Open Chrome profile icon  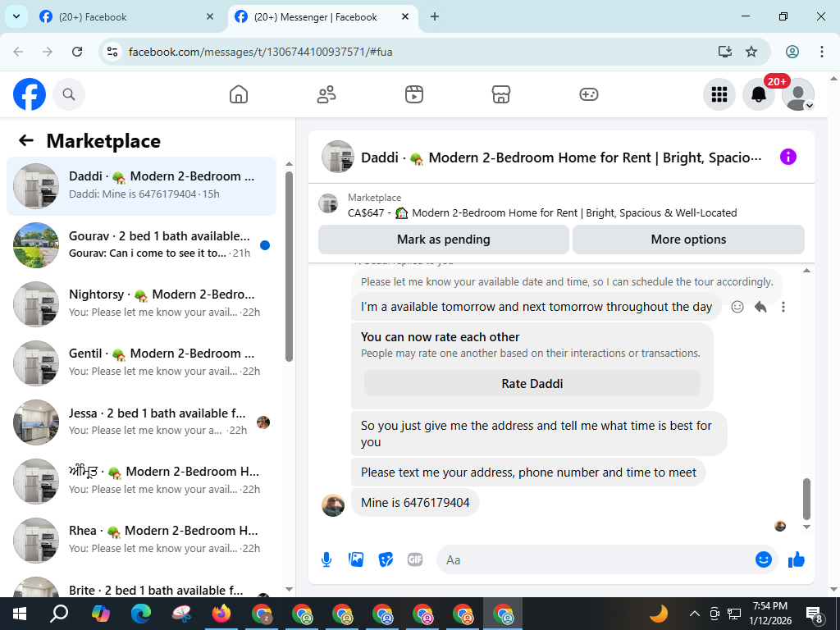tap(792, 52)
